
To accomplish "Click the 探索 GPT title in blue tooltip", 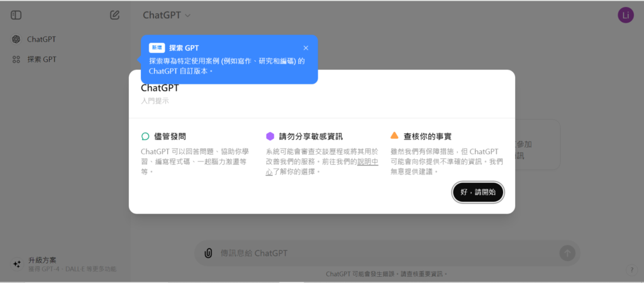I will [x=184, y=48].
